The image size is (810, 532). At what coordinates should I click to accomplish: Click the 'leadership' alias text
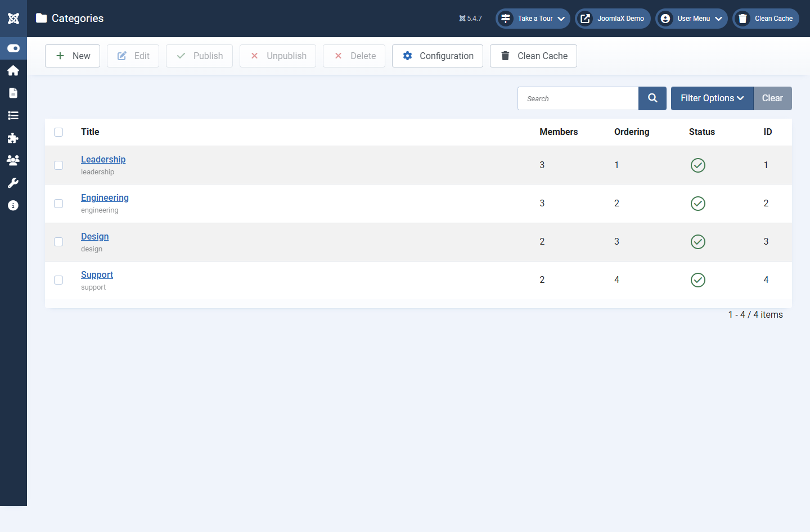pyautogui.click(x=97, y=172)
